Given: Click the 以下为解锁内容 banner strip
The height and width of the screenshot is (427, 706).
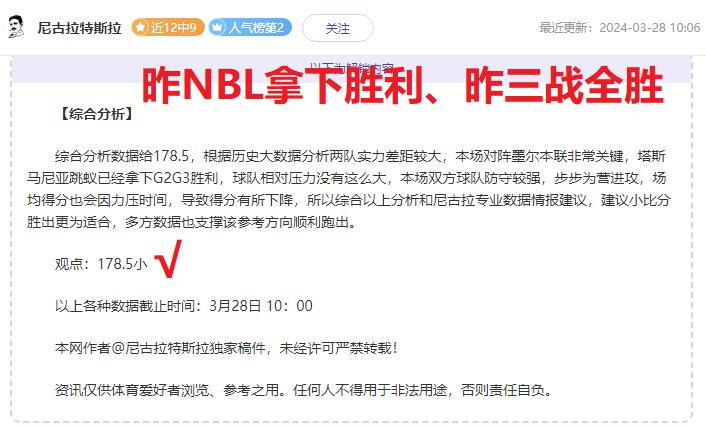Looking at the screenshot, I should coord(351,69).
